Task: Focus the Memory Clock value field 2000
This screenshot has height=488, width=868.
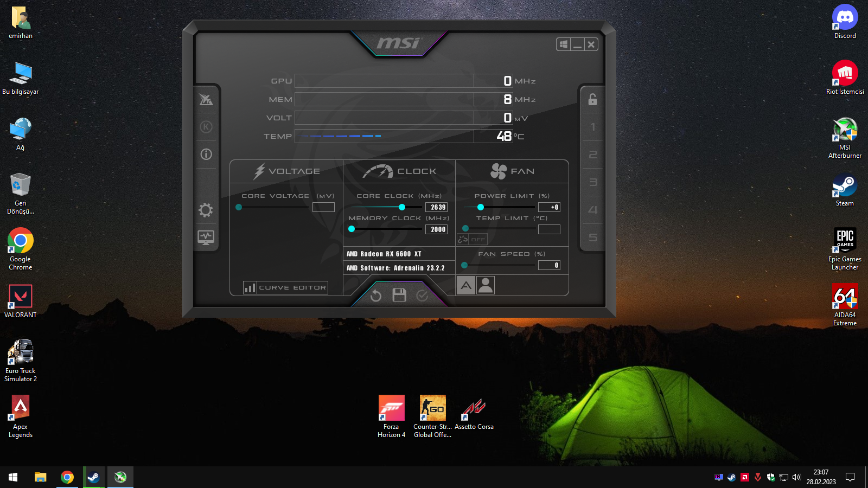Action: pyautogui.click(x=437, y=229)
